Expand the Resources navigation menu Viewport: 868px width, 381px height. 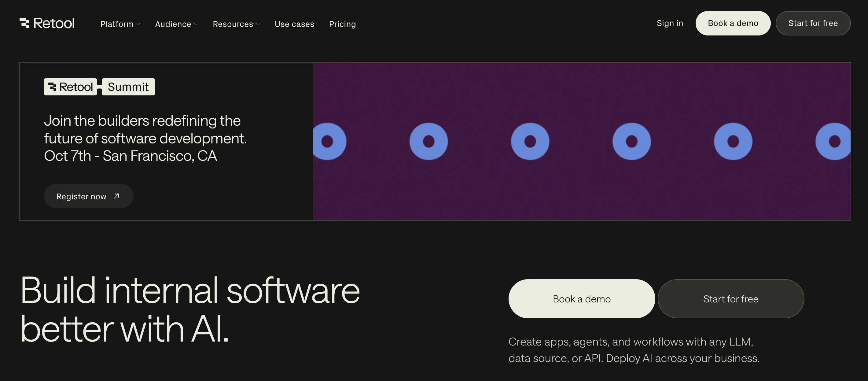[236, 24]
